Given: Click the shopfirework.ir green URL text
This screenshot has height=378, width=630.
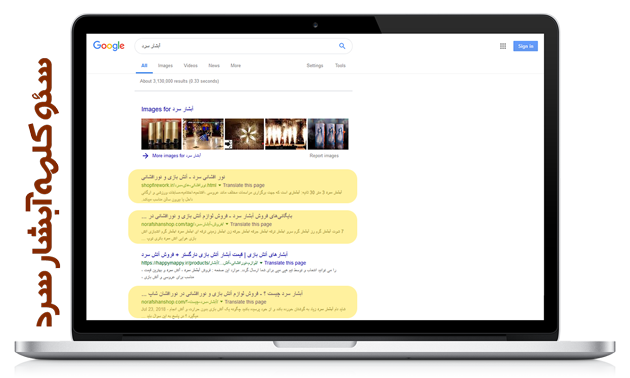Looking at the screenshot, I should click(x=179, y=185).
